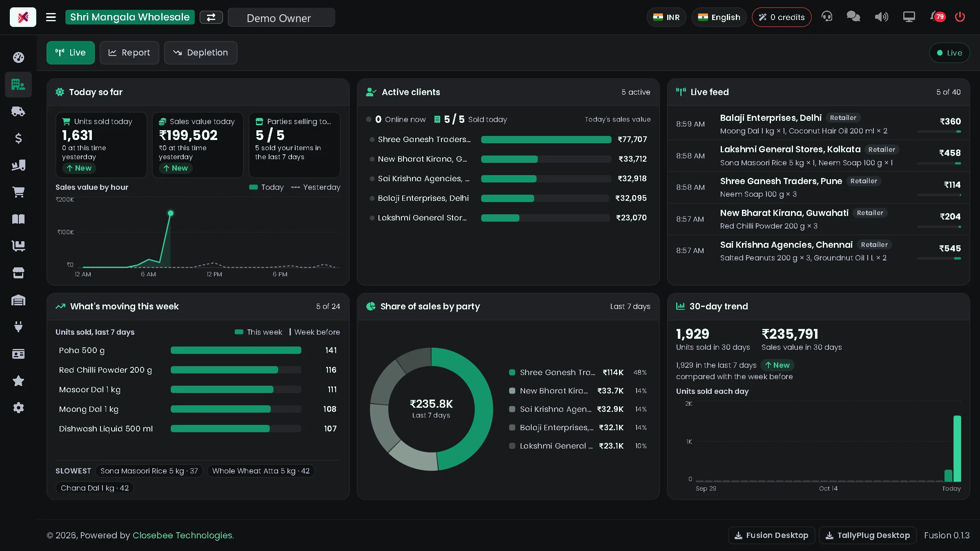Switch to the Live tab

tap(71, 53)
